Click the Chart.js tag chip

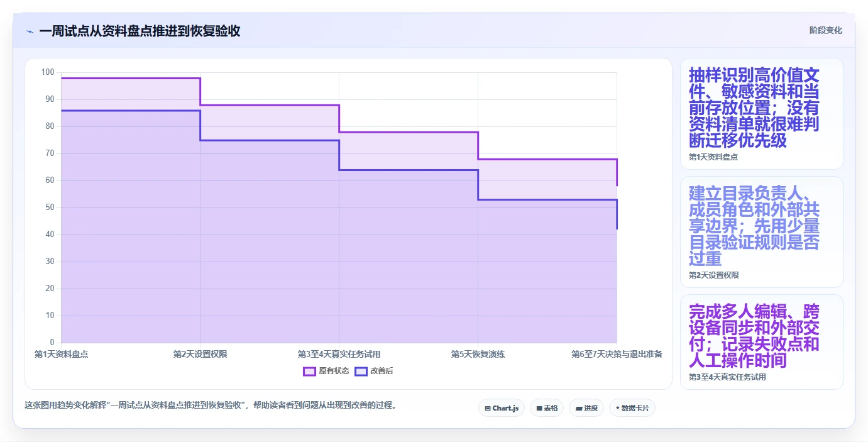coord(502,408)
